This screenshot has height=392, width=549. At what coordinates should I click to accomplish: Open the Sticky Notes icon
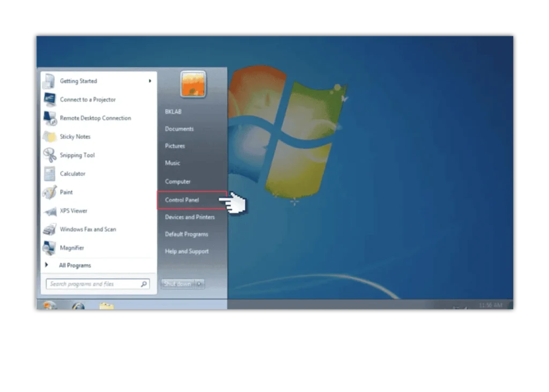coord(49,137)
